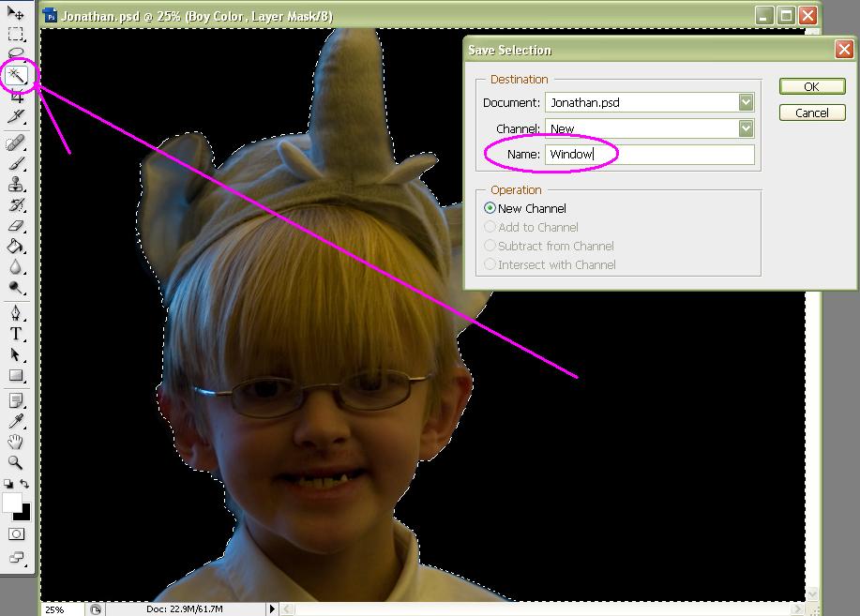860x616 pixels.
Task: Click into the Name field containing Window
Action: (x=649, y=154)
